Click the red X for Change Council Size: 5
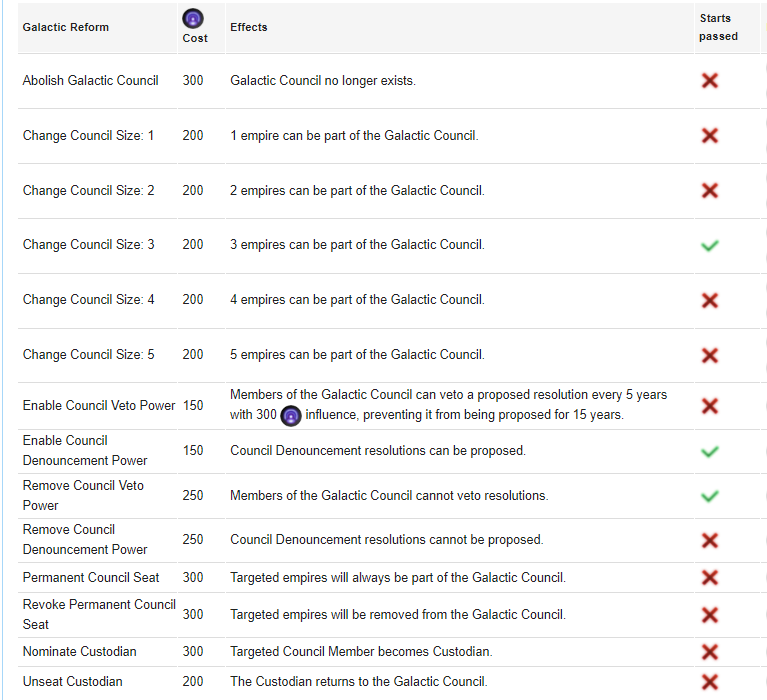The height and width of the screenshot is (700, 767). coord(710,355)
